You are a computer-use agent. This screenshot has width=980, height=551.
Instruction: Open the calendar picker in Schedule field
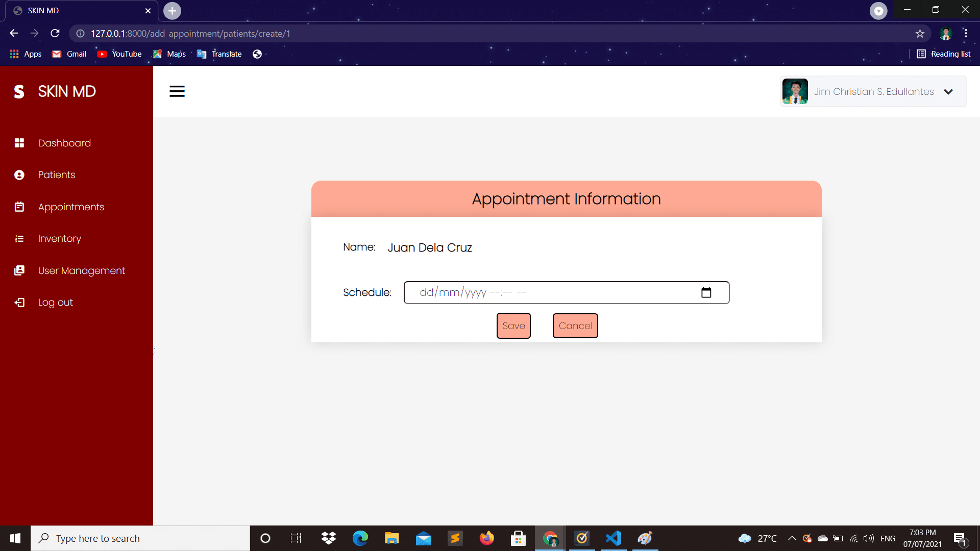[706, 292]
